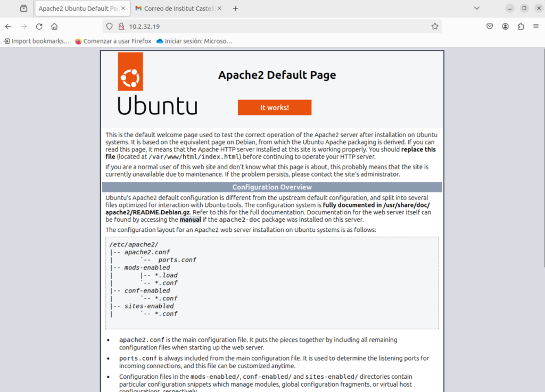The height and width of the screenshot is (392, 545).
Task: Open the Comenzar a usar Firefox bookmark
Action: click(x=113, y=41)
